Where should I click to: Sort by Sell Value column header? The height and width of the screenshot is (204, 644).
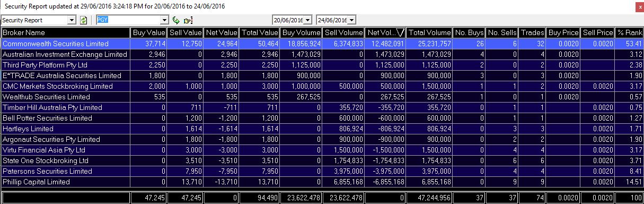pyautogui.click(x=185, y=32)
